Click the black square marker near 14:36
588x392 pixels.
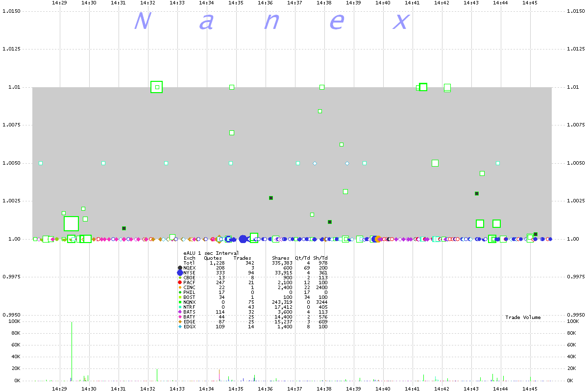click(271, 198)
